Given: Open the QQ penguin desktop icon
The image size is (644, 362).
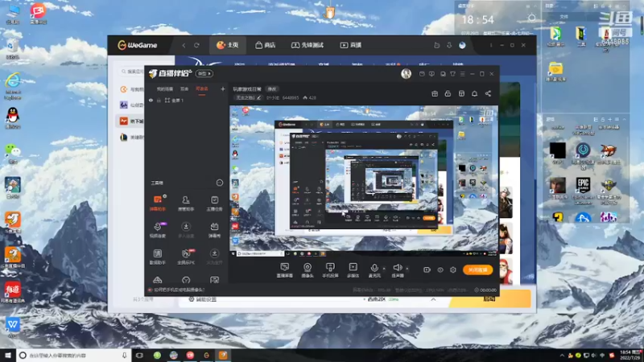Looking at the screenshot, I should point(13,117).
